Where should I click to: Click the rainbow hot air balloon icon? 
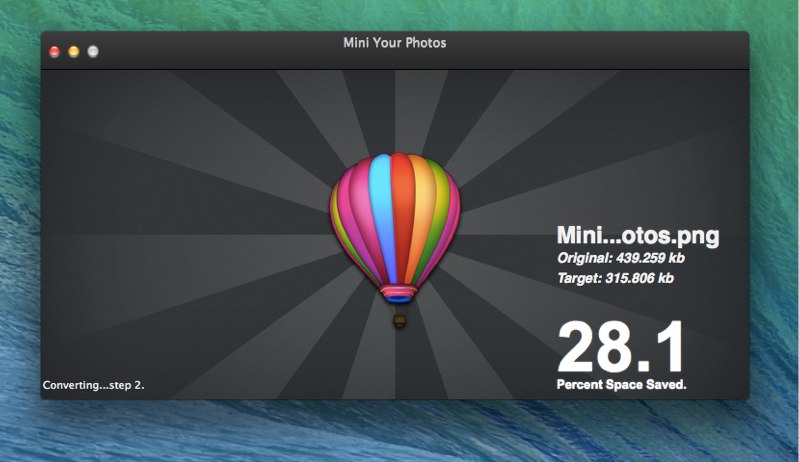[395, 240]
